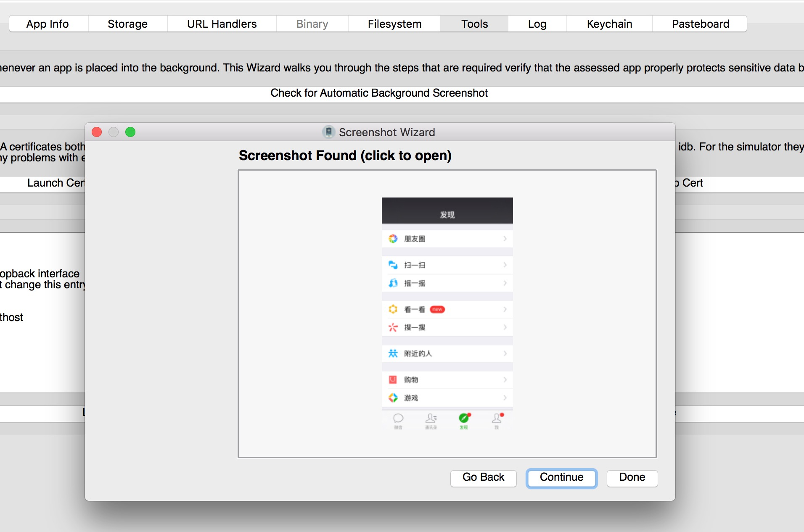The width and height of the screenshot is (804, 532).
Task: Switch to the Filesystem tab
Action: 394,24
